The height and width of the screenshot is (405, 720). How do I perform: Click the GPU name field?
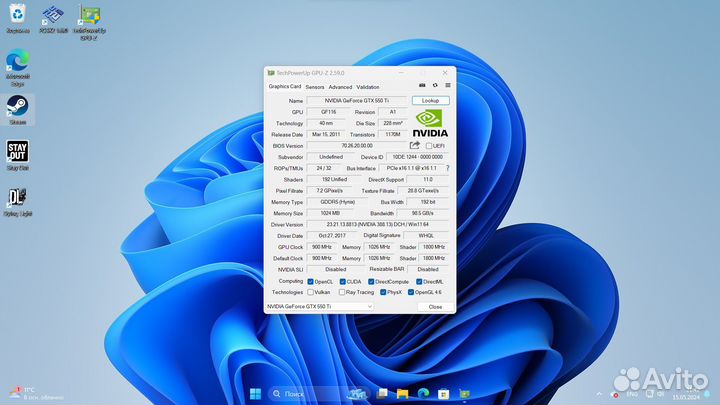point(357,101)
